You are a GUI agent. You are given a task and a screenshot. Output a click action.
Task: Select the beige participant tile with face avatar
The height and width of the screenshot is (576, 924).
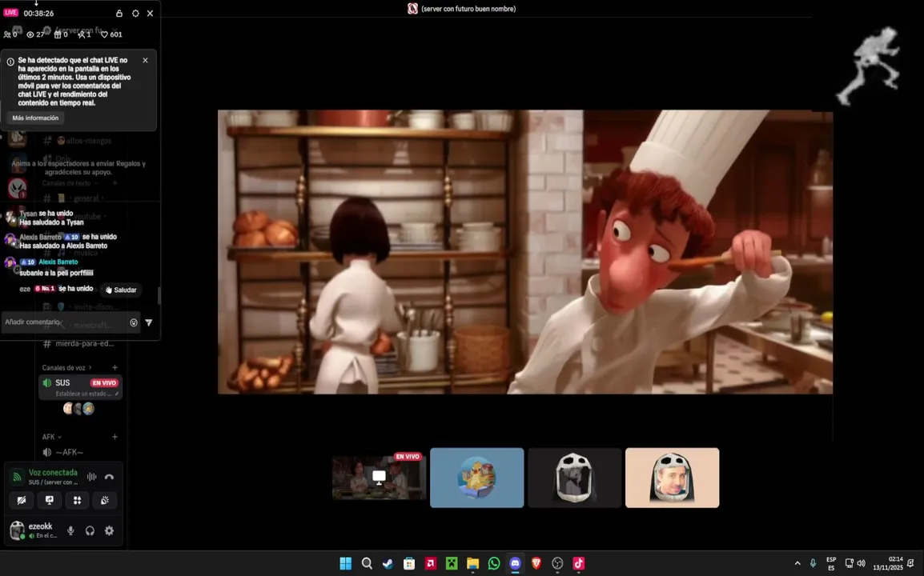click(673, 478)
